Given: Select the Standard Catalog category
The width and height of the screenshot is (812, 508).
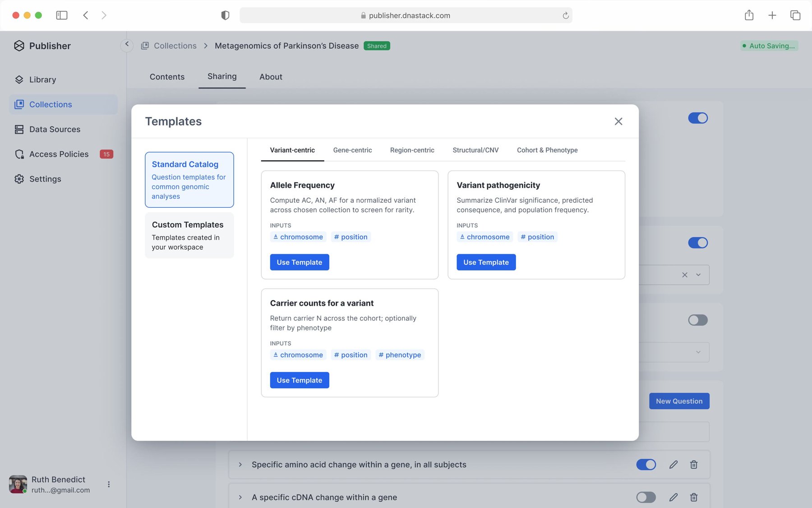Looking at the screenshot, I should (189, 180).
